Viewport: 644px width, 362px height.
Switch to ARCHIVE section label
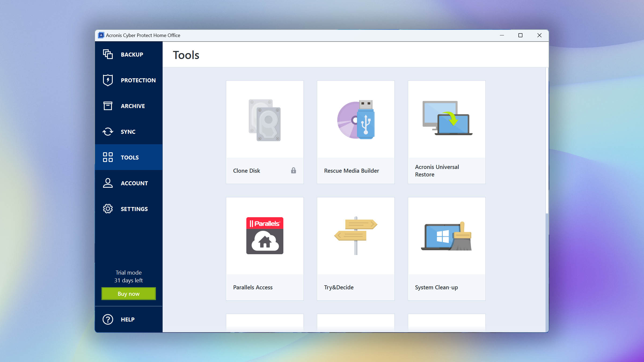(133, 106)
